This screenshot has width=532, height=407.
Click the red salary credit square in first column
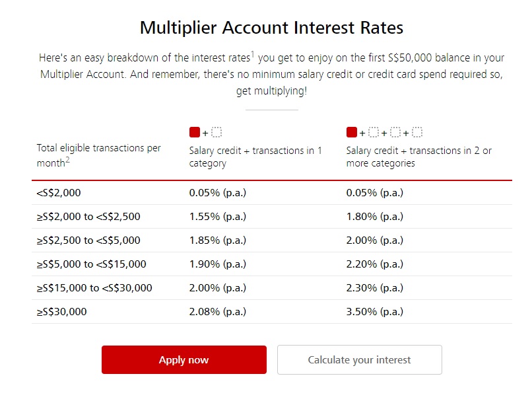point(195,132)
